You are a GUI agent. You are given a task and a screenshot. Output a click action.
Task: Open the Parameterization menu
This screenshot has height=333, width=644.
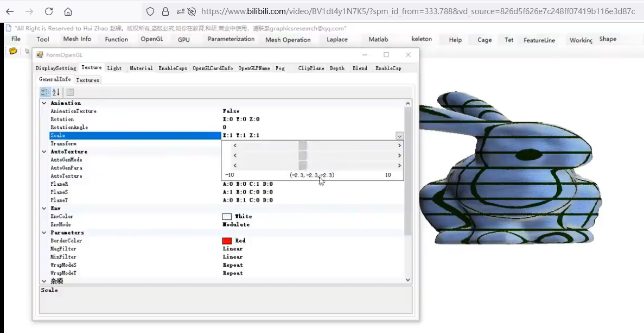click(x=231, y=39)
